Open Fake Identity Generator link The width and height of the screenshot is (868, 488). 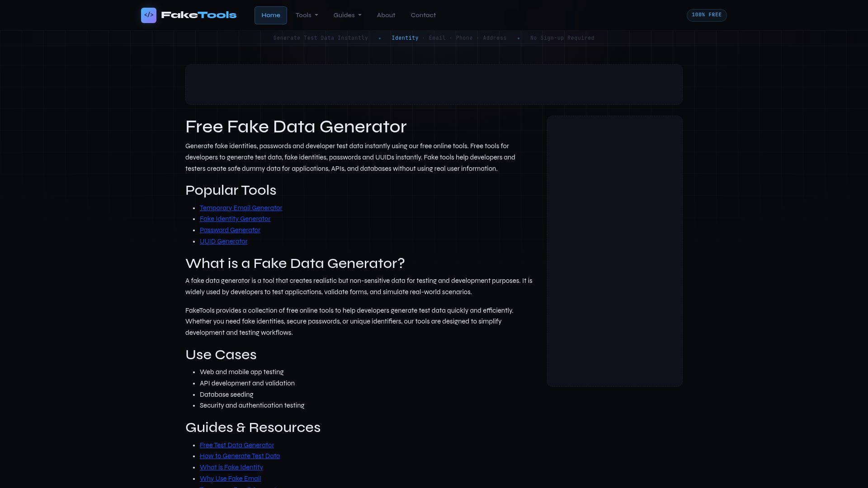(235, 219)
